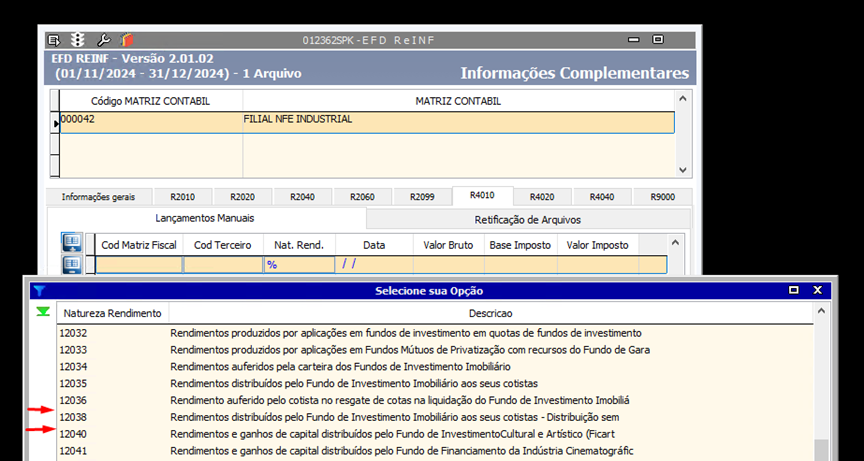This screenshot has height=461, width=864.
Task: Open the Retificação de Arquivos subtab
Action: click(x=528, y=220)
